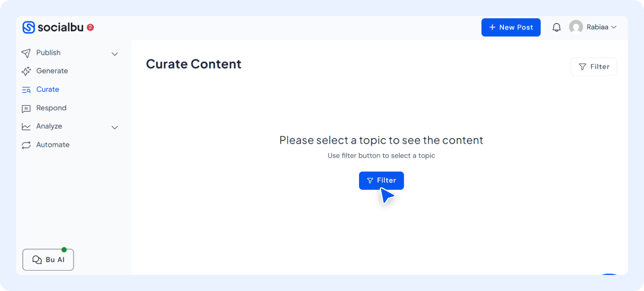Expand the Analyze submenu chevron
Screen dimensions: 644x291
[x=114, y=127]
